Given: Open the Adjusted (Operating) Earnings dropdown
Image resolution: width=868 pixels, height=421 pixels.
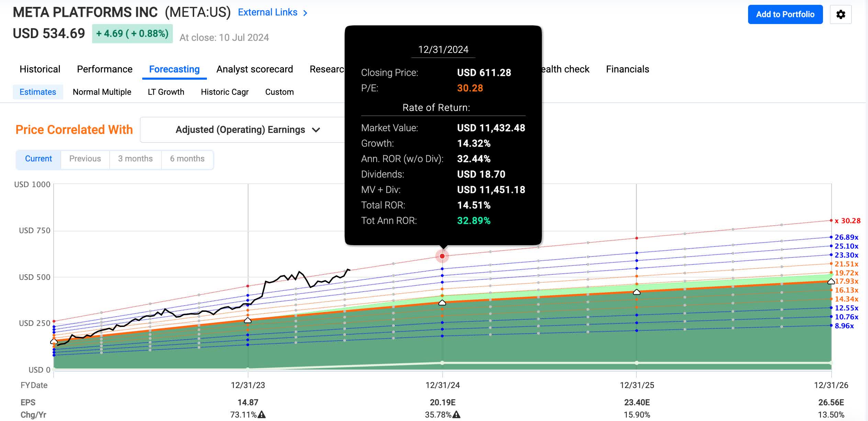Looking at the screenshot, I should [241, 130].
